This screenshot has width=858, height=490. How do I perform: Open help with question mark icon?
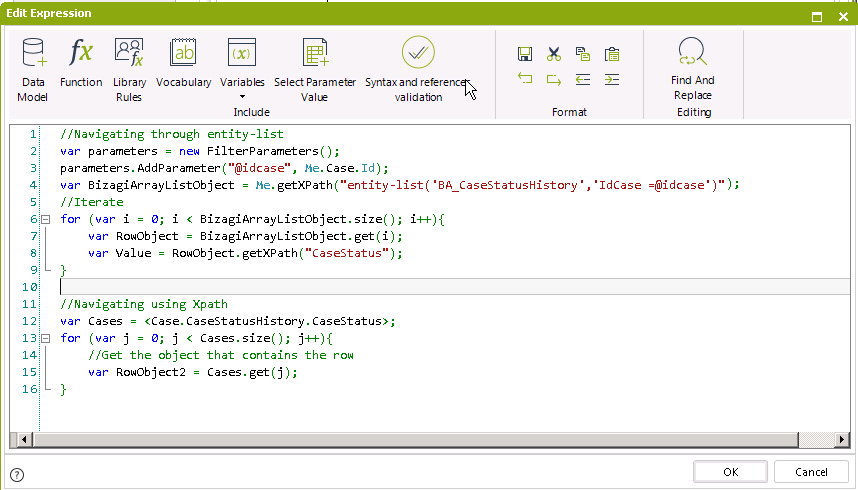(x=17, y=475)
